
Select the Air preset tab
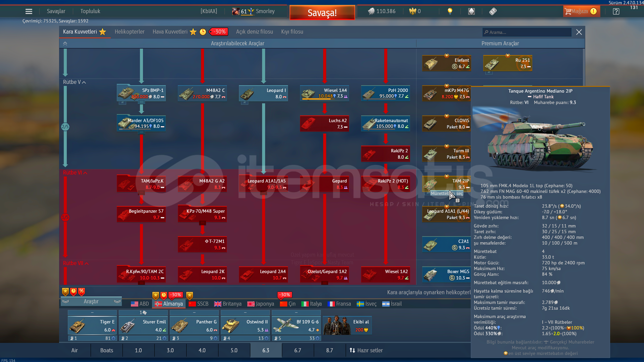pyautogui.click(x=75, y=351)
